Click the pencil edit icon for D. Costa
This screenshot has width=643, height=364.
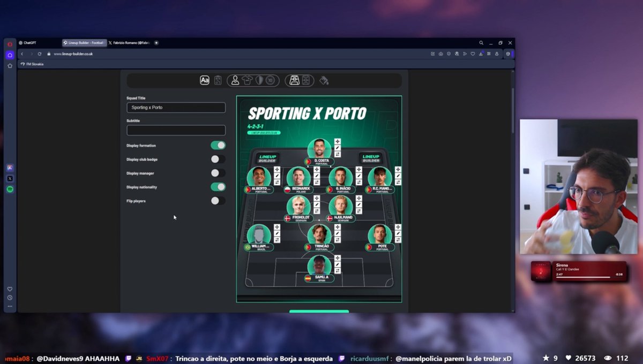338,148
